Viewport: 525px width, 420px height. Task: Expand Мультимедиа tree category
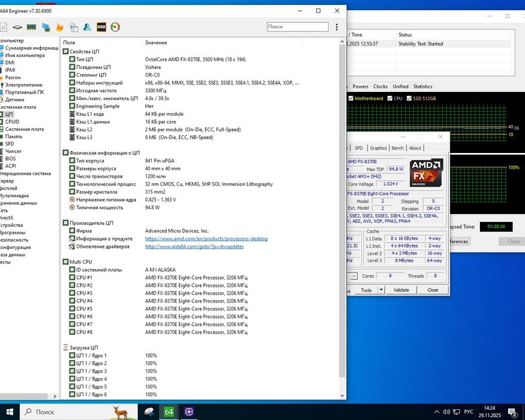click(14, 196)
